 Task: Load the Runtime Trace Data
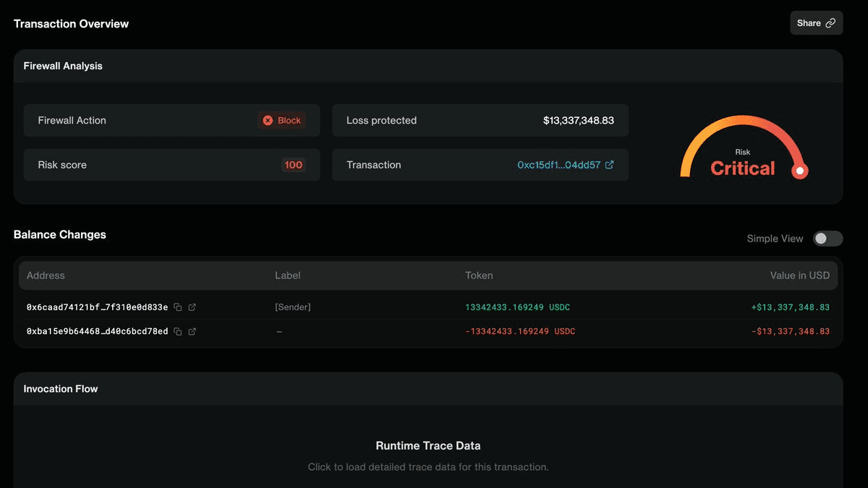[x=427, y=455]
